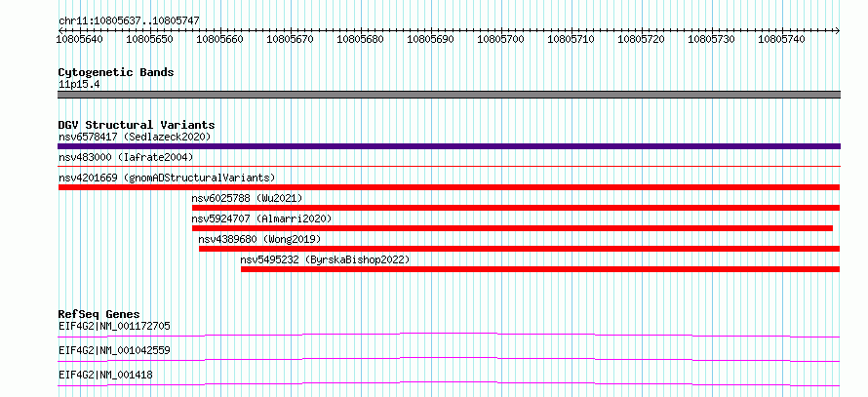Open nsv483000 (Iafrate2004) variant label
Screen dimensions: 868x397
point(126,158)
